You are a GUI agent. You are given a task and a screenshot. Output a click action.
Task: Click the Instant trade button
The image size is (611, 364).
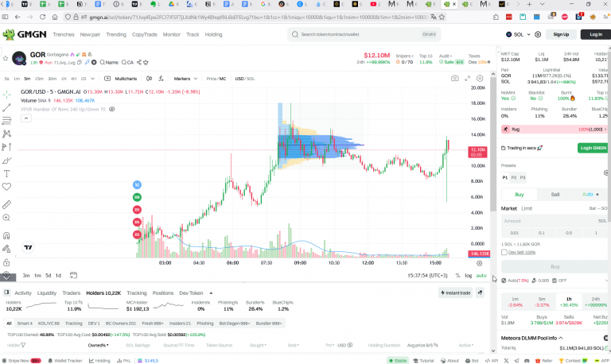(x=456, y=292)
